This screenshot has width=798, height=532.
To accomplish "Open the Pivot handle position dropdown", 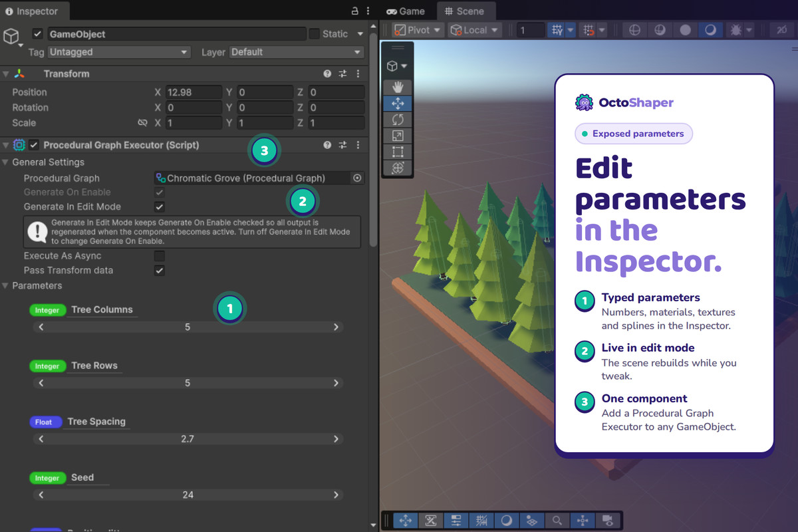I will [x=418, y=30].
